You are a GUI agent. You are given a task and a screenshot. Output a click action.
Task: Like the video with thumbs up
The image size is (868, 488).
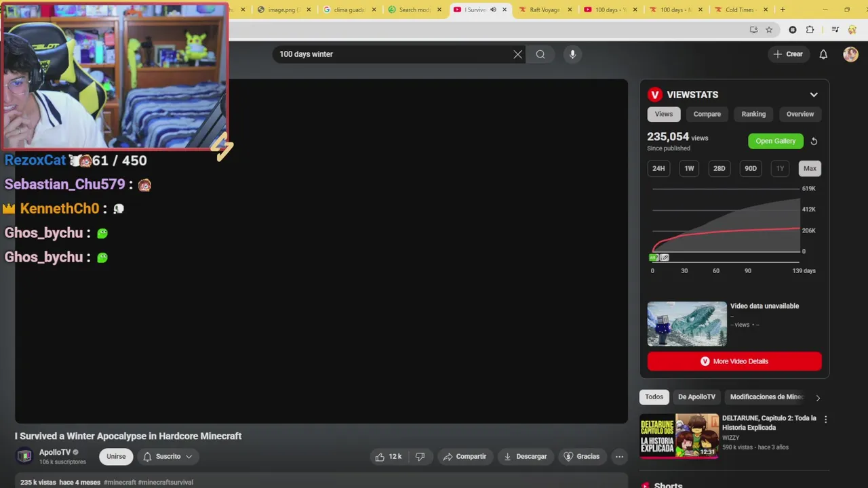pos(389,457)
